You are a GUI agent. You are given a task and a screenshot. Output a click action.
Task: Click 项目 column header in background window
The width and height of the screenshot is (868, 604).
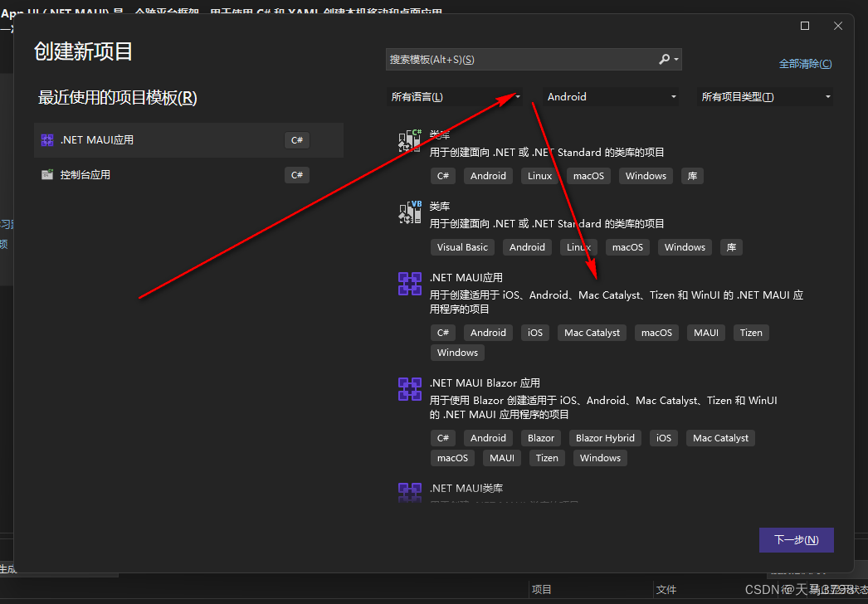click(x=541, y=590)
